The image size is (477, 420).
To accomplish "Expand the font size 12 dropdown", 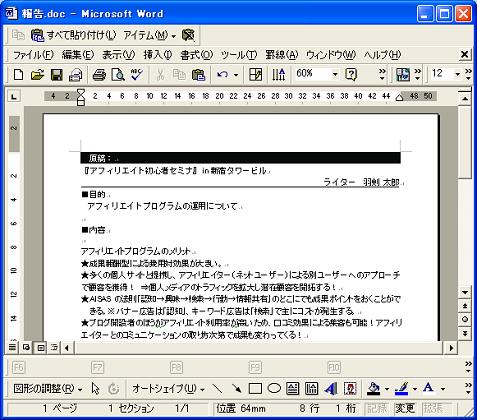I will [457, 74].
